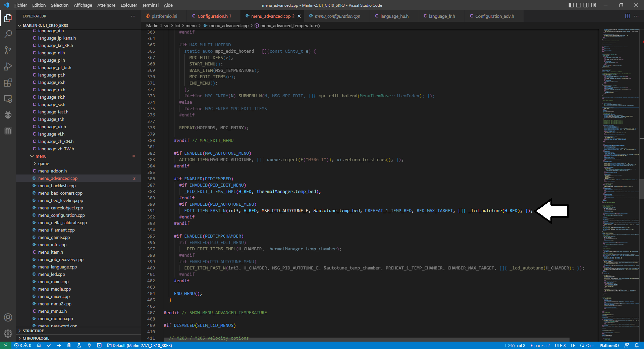644x349 pixels.
Task: Click the PlatformIO Home icon in the status bar
Action: click(39, 345)
